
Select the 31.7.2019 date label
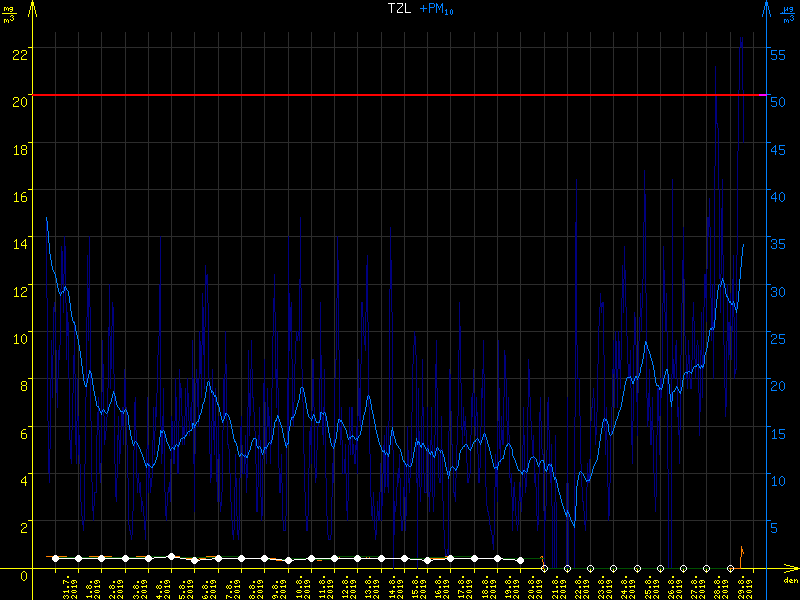tap(69, 585)
